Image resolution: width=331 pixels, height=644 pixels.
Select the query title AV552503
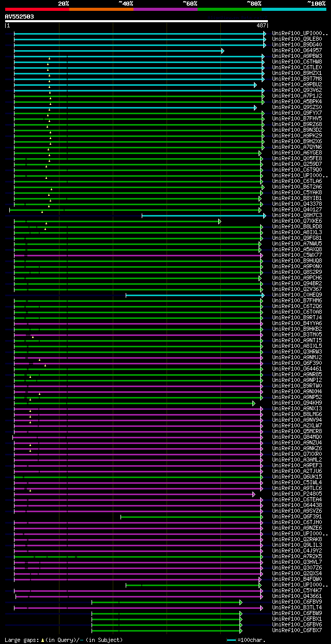(20, 17)
